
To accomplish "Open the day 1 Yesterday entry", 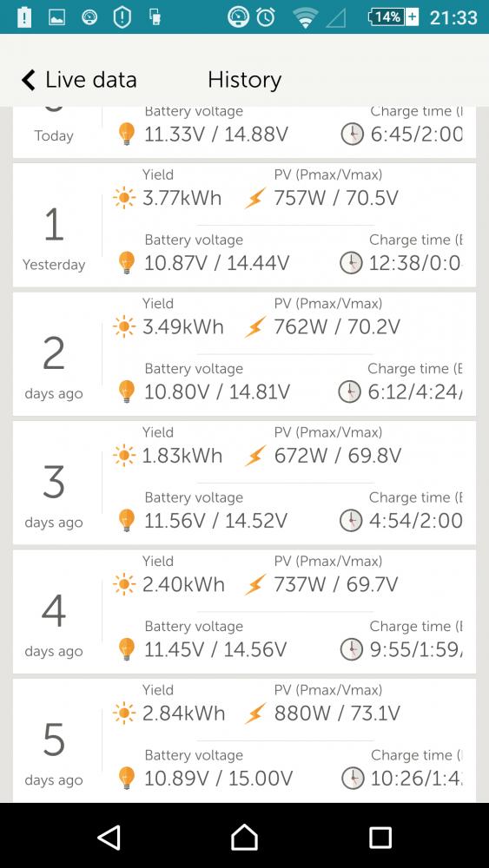I will (x=244, y=225).
